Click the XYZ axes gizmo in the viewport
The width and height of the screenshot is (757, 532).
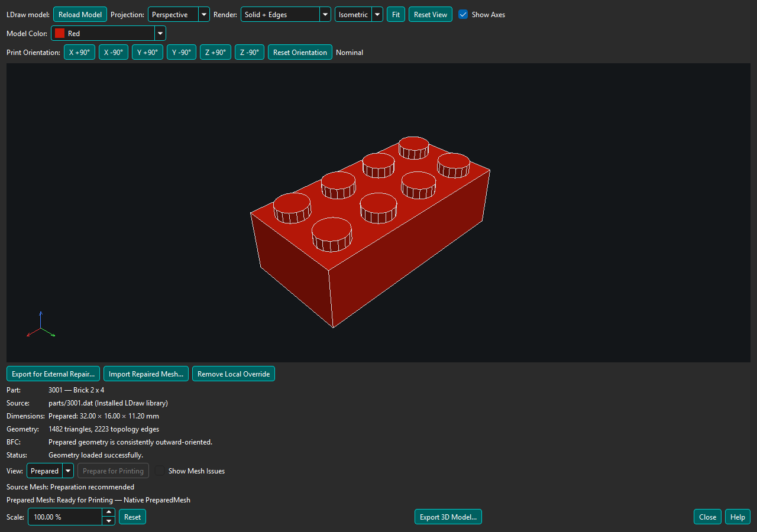pos(41,326)
